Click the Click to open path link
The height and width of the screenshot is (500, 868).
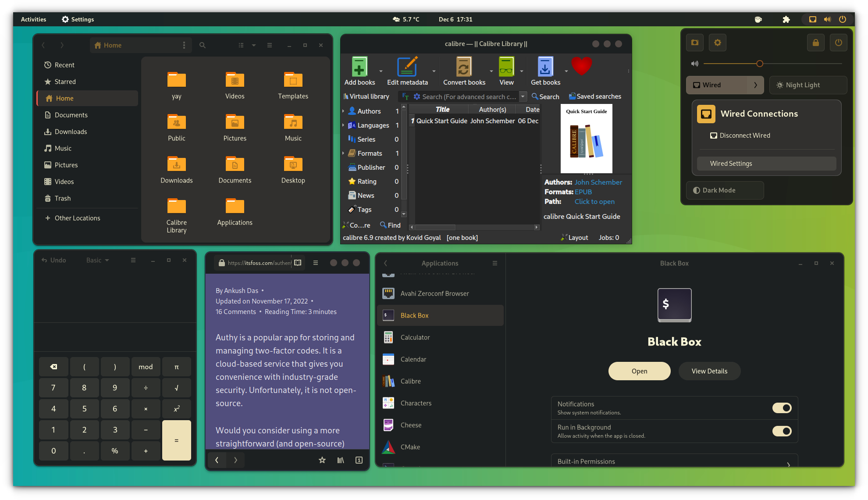coord(594,201)
